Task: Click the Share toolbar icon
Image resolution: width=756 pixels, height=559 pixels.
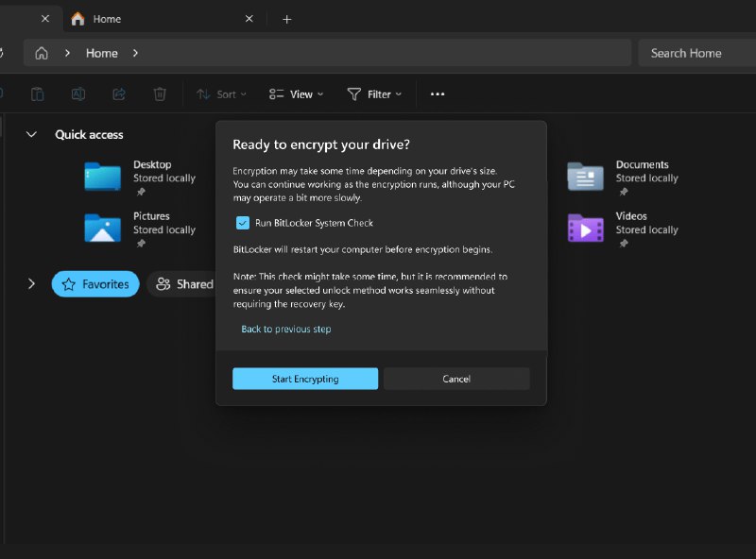Action: coord(119,94)
